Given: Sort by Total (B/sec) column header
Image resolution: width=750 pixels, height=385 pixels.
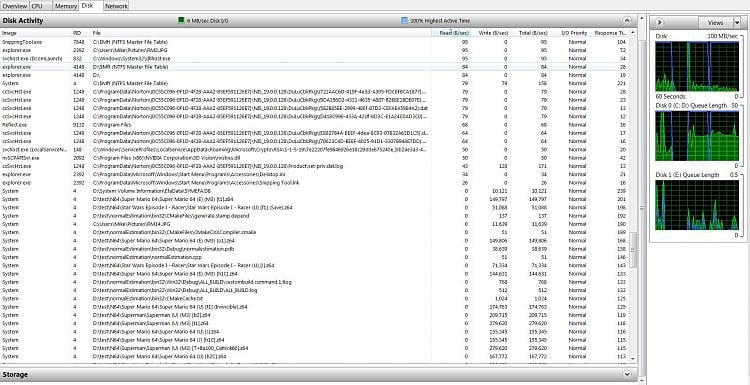Looking at the screenshot, I should click(x=529, y=33).
